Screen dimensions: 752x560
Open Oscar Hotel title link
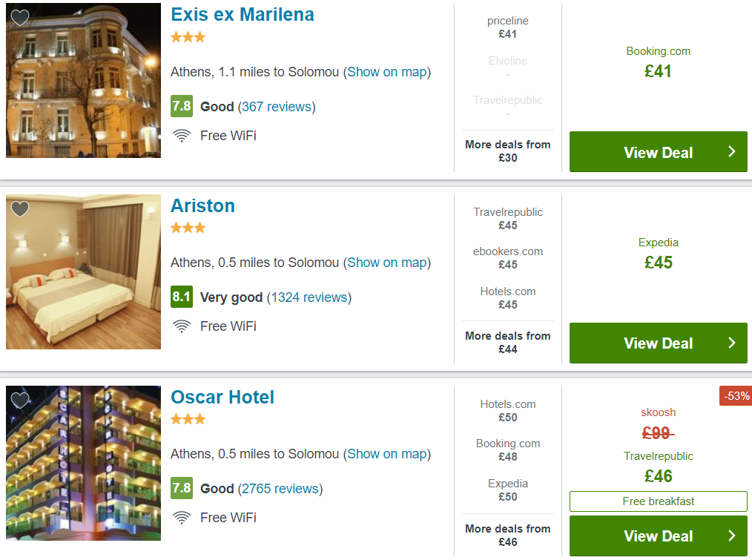[x=222, y=398]
